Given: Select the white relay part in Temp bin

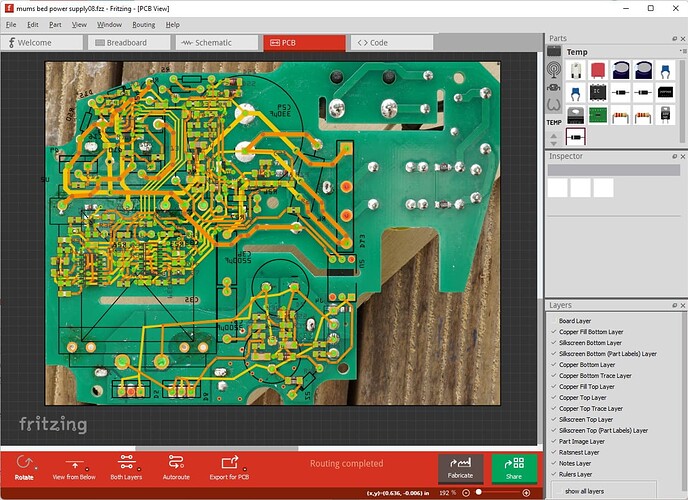Looking at the screenshot, I should (x=575, y=70).
